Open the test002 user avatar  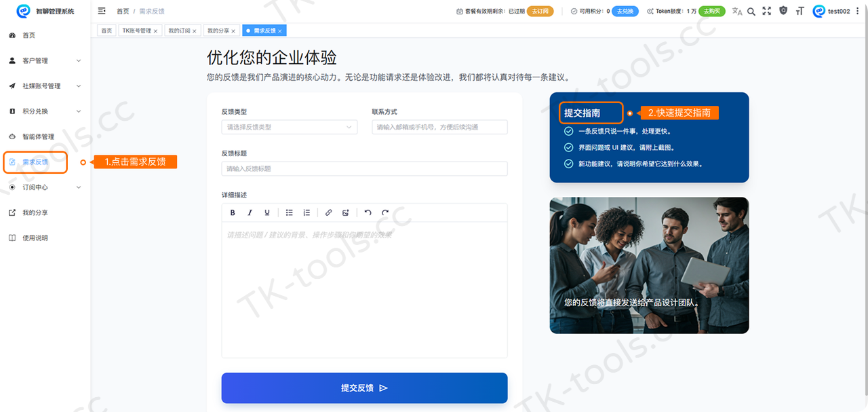(819, 11)
